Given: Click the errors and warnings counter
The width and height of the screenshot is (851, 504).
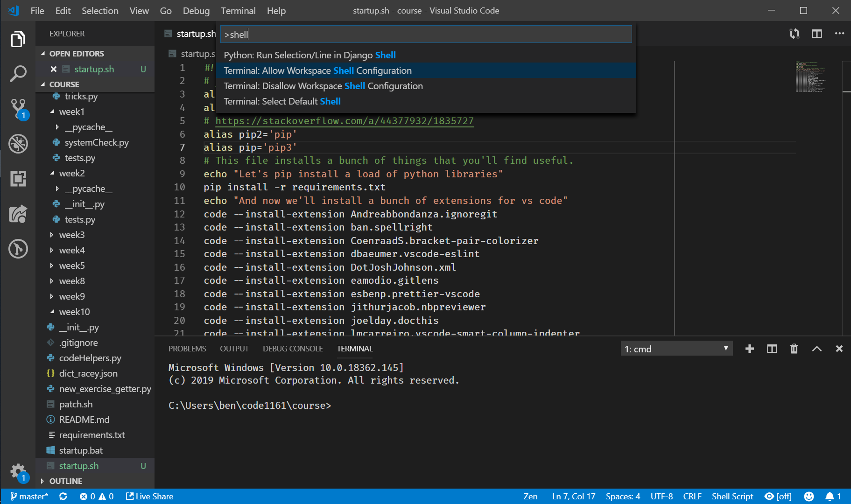Looking at the screenshot, I should [97, 496].
